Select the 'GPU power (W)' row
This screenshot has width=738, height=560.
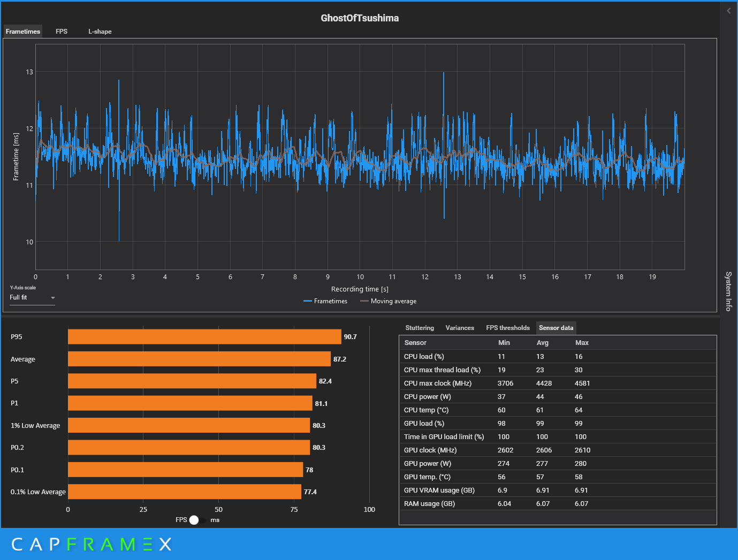click(557, 463)
